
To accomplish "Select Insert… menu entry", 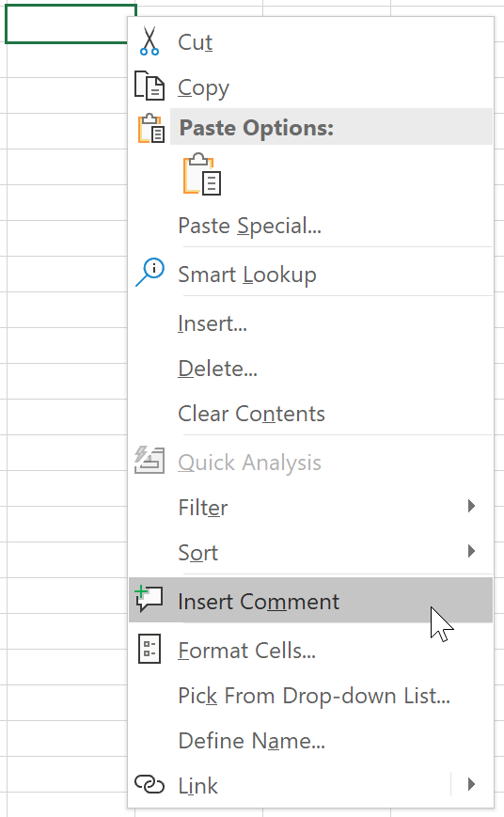I will click(x=213, y=323).
